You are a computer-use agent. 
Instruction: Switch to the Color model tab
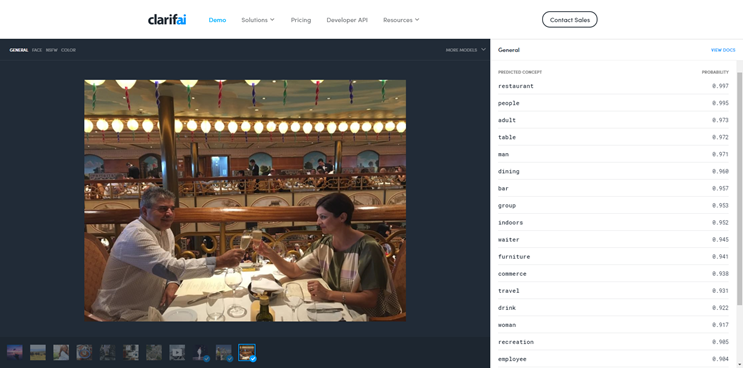click(68, 50)
